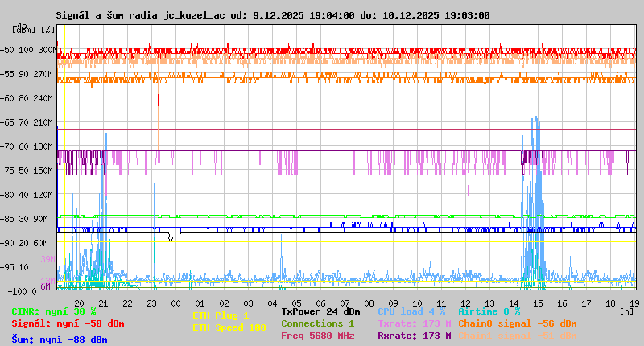Click hour '17' on the time axis
The width and height of the screenshot is (644, 346).
[x=587, y=303]
